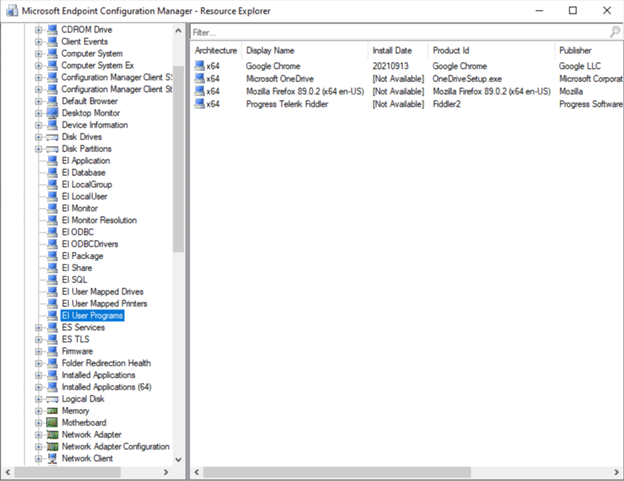Click the Desktop Monitor node icon
The height and width of the screenshot is (481, 624).
(x=52, y=113)
